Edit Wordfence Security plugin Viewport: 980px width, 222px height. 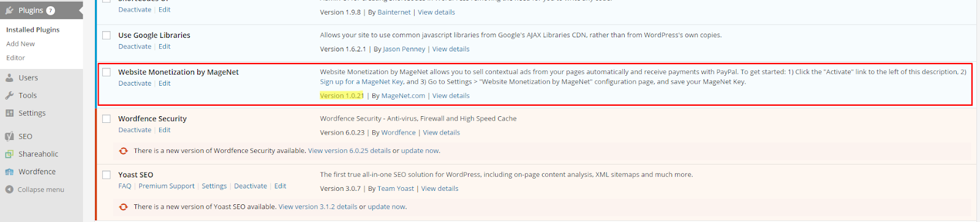pos(165,130)
